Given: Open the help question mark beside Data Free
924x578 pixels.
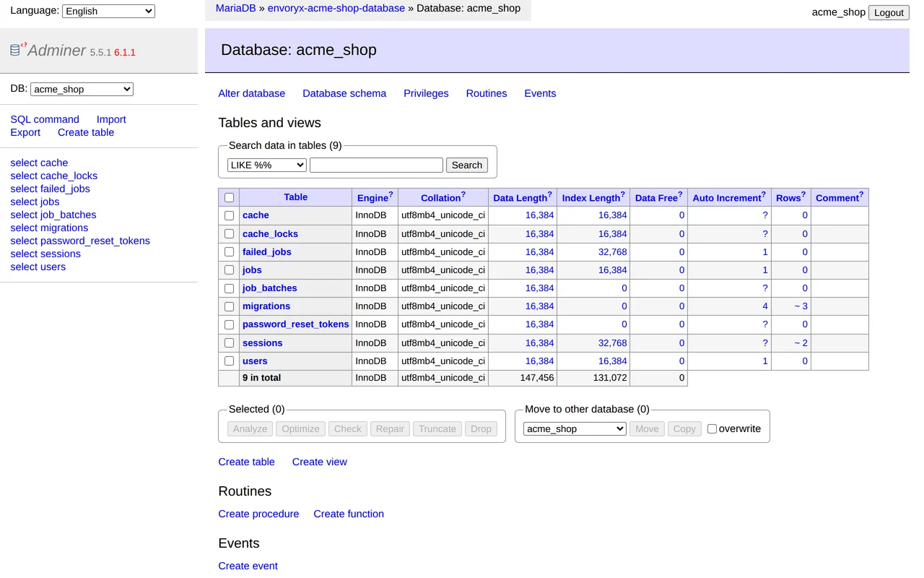Looking at the screenshot, I should pos(680,194).
